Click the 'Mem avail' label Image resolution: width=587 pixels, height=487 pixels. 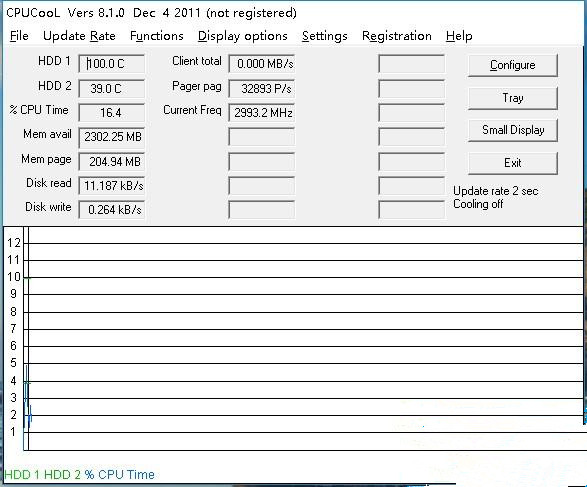click(47, 134)
